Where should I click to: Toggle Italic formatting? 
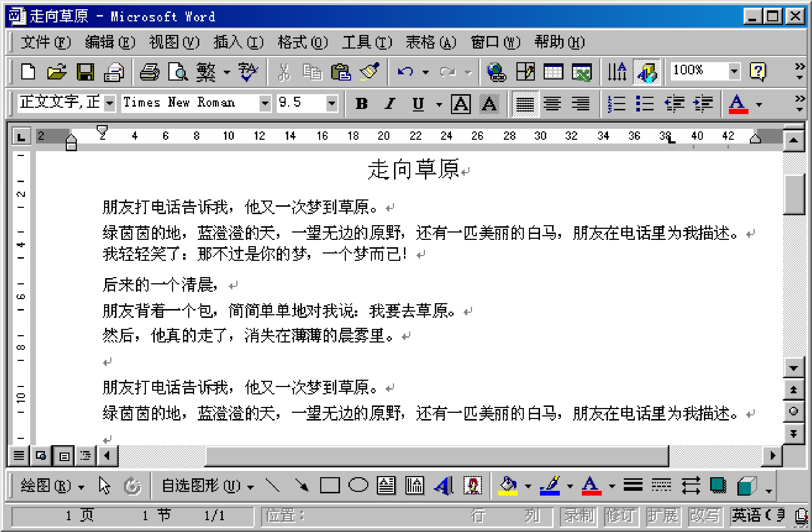pyautogui.click(x=390, y=104)
